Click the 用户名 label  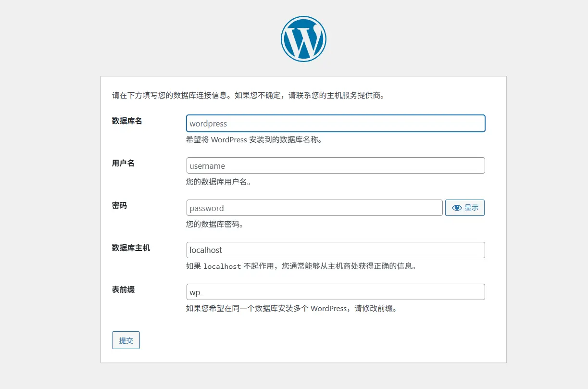[123, 163]
